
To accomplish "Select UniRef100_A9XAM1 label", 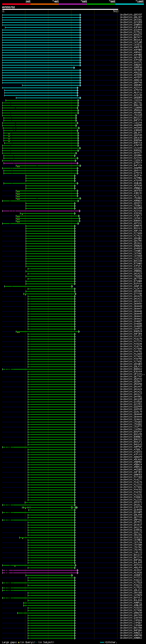I will (x=131, y=113).
